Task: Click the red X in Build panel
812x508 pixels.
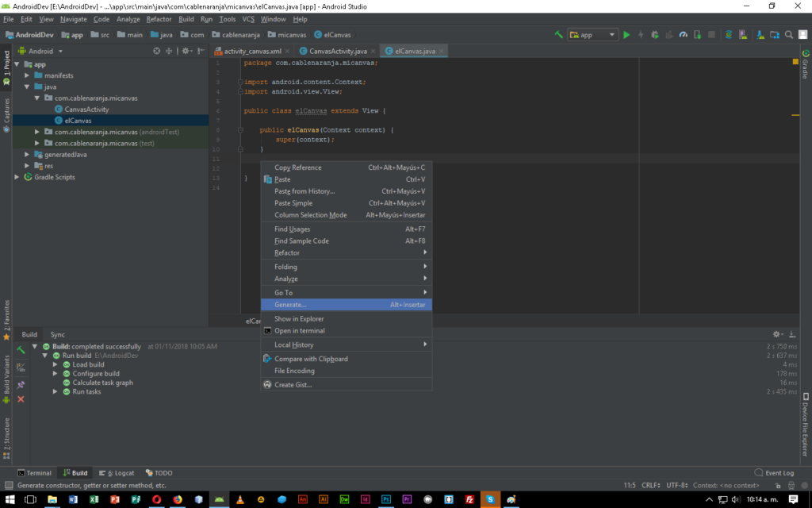Action: tap(21, 399)
